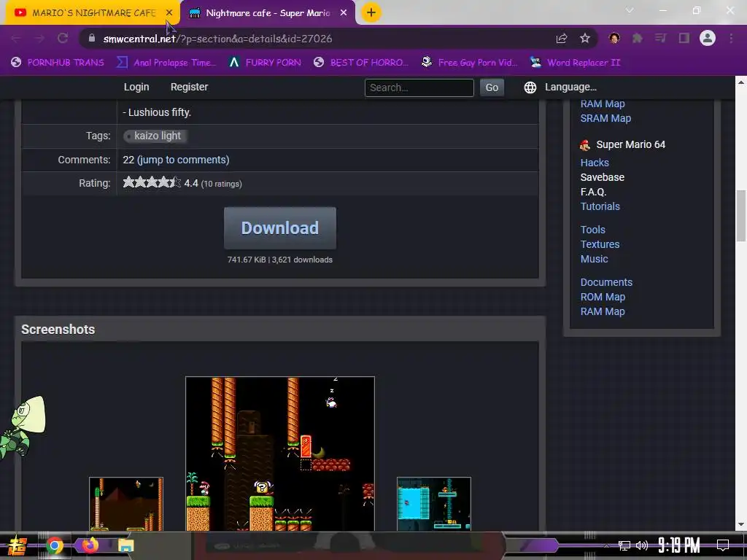The width and height of the screenshot is (747, 560).
Task: Jump to comments link
Action: click(183, 160)
